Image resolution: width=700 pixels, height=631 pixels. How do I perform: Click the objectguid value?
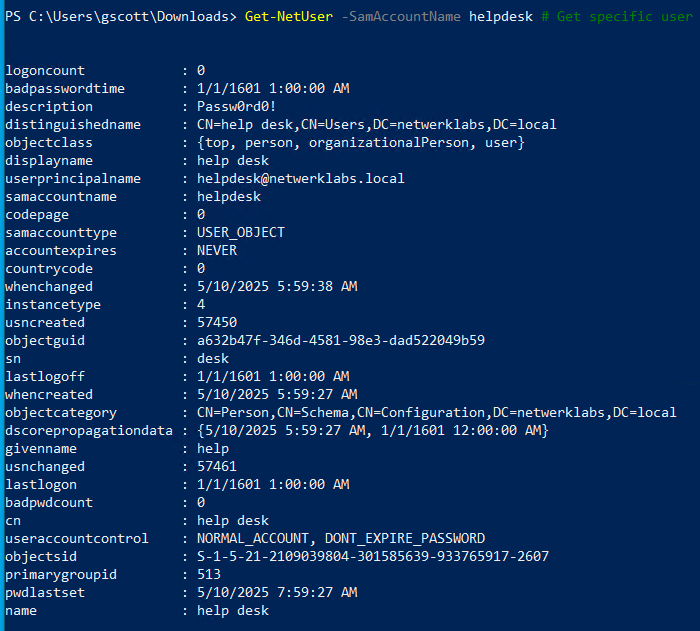(341, 340)
